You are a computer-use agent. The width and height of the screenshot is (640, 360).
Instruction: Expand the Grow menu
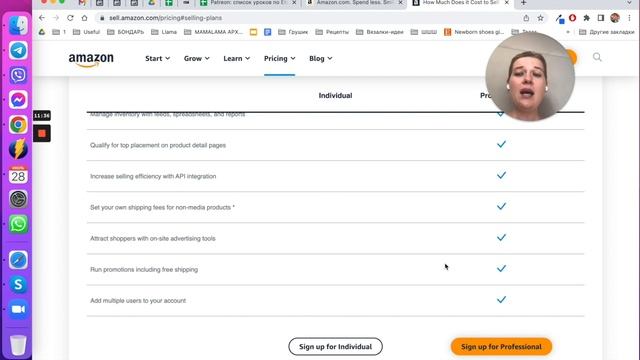point(197,58)
